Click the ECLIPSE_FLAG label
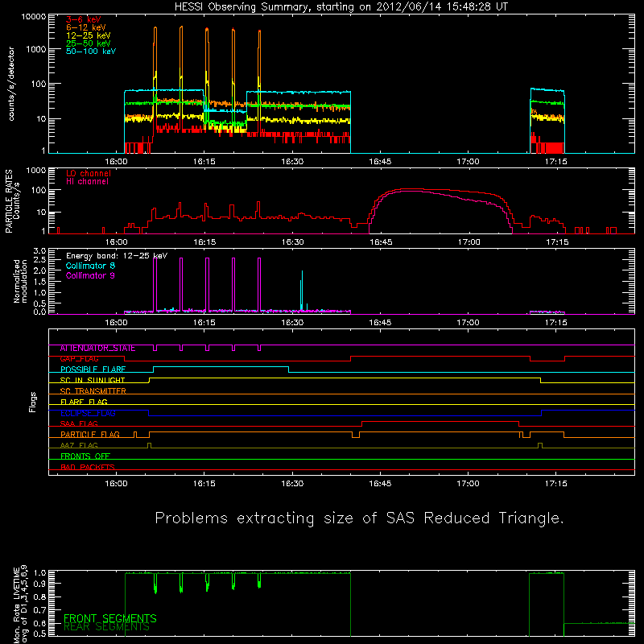The height and width of the screenshot is (644, 644). pyautogui.click(x=88, y=413)
